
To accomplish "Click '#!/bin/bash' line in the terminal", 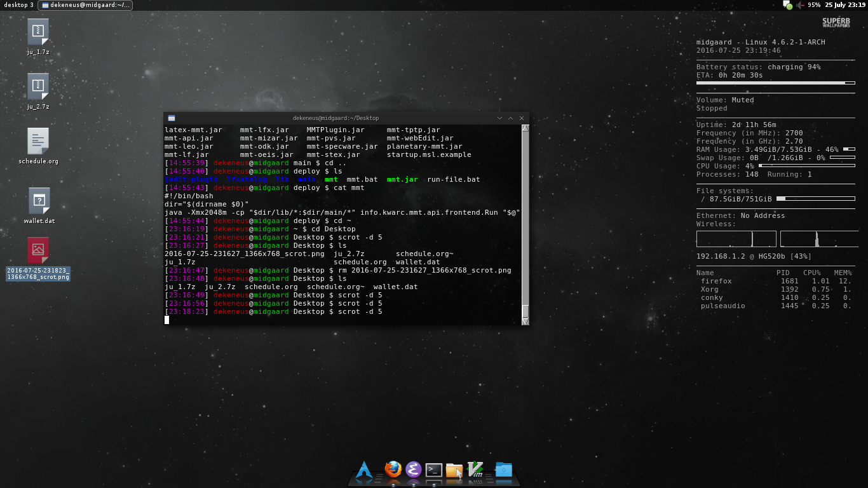I will [189, 196].
